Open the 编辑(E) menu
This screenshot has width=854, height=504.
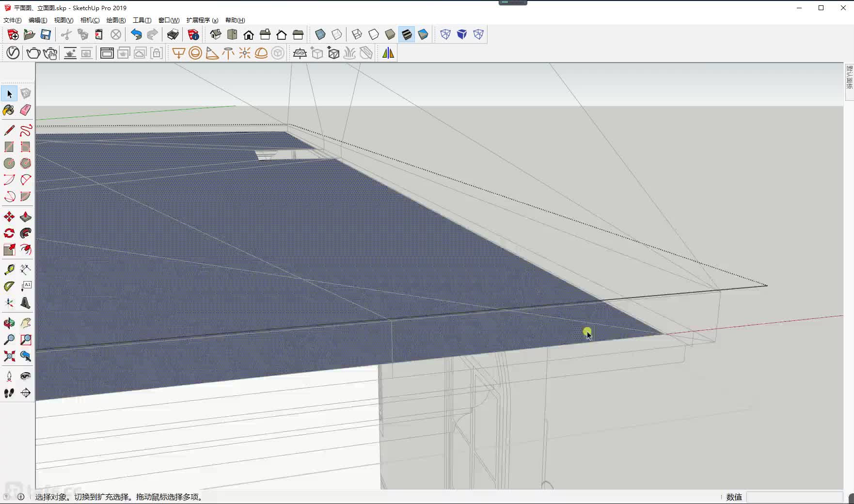(38, 20)
